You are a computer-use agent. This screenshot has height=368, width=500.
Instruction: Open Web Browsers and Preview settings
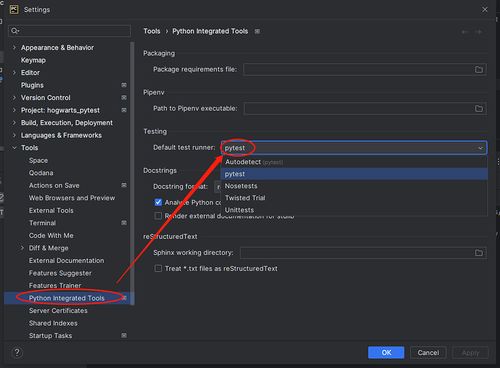[72, 198]
